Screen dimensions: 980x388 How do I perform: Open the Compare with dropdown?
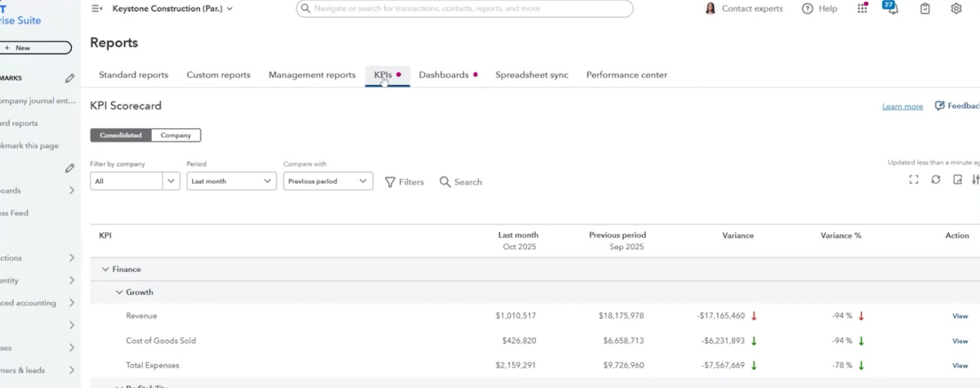click(x=328, y=181)
